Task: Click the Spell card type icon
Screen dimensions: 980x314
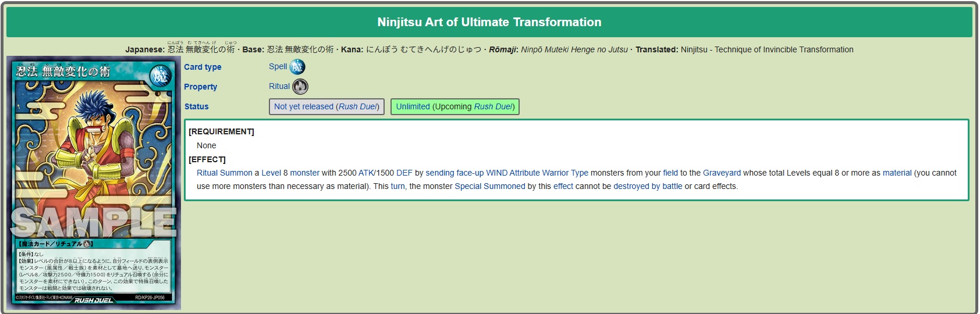Action: [x=297, y=67]
